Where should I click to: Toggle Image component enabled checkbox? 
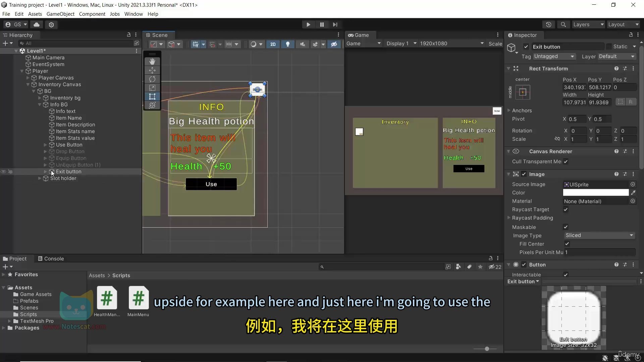524,174
